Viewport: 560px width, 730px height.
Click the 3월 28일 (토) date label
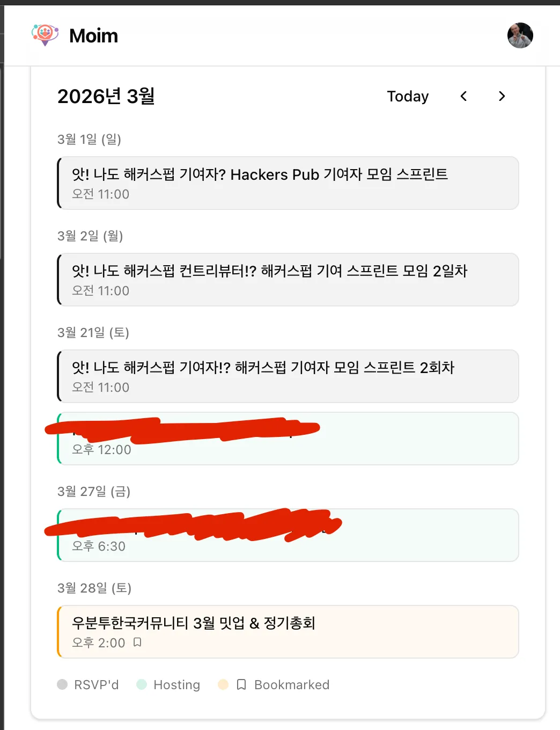coord(94,588)
